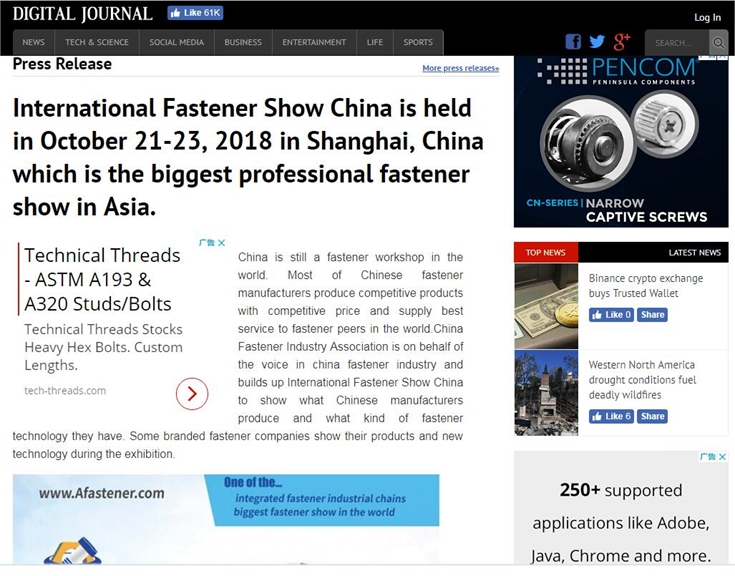This screenshot has width=735, height=576.
Task: Click the wildfire ruins thumbnail
Action: coord(546,393)
